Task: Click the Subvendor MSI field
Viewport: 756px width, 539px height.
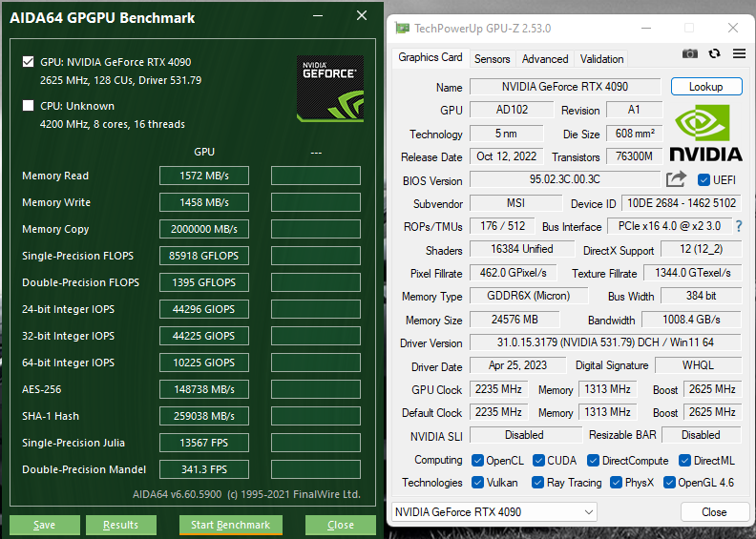Action: coord(515,203)
